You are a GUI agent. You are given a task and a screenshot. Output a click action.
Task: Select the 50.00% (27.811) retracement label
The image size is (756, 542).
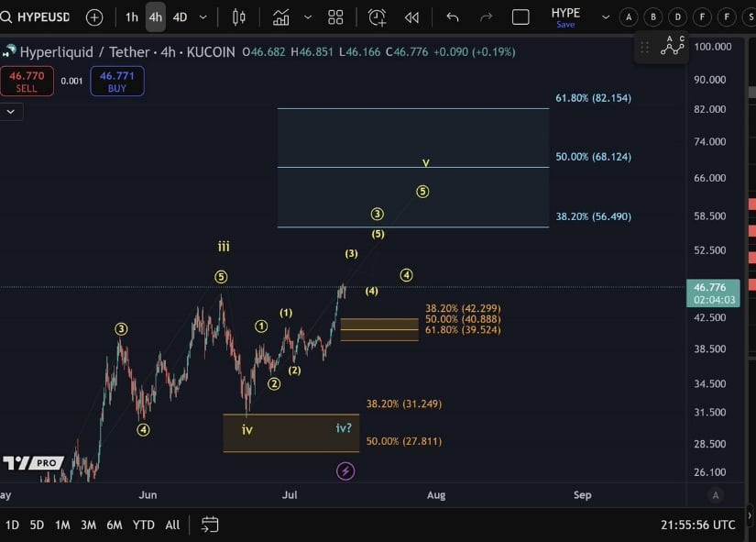(403, 441)
